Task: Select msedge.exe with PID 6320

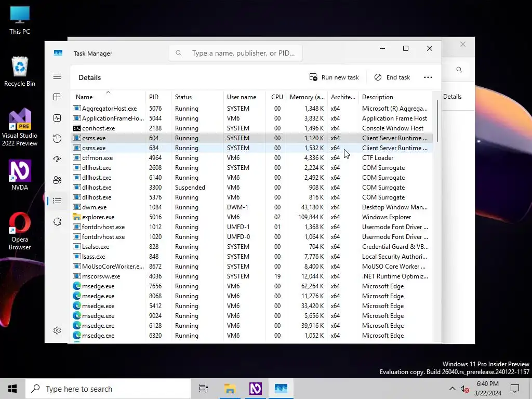Action: coord(252,336)
